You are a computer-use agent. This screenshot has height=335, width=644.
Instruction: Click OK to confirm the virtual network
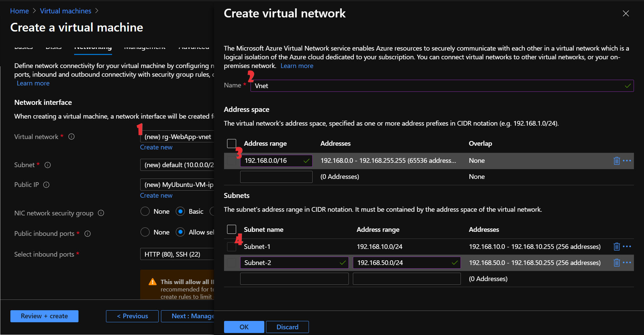pos(244,327)
